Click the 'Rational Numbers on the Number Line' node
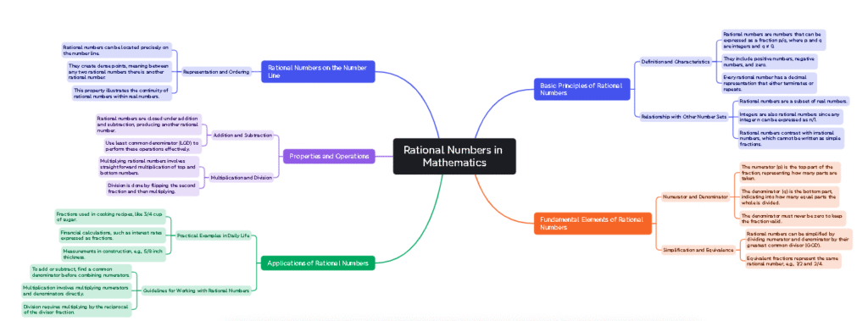Viewport: 868px width, 321px height. point(318,71)
